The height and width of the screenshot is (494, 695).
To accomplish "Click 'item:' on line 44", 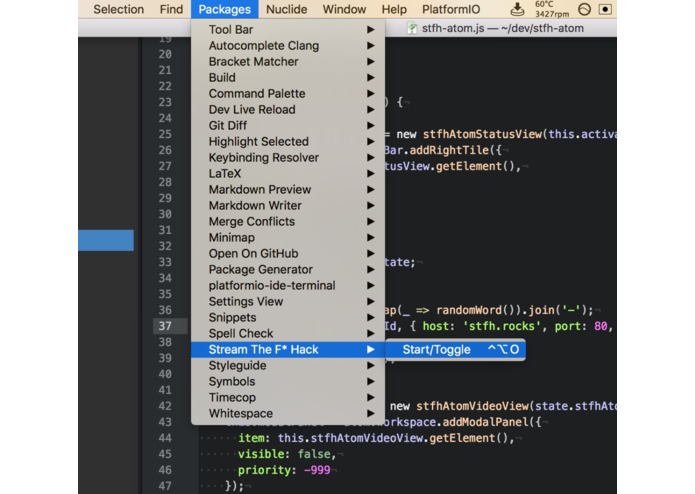I will coord(254,438).
